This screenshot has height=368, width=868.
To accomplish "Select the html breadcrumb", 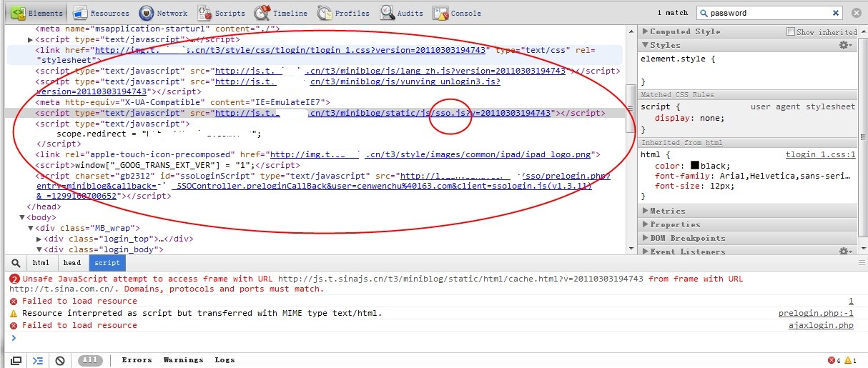I will click(41, 263).
